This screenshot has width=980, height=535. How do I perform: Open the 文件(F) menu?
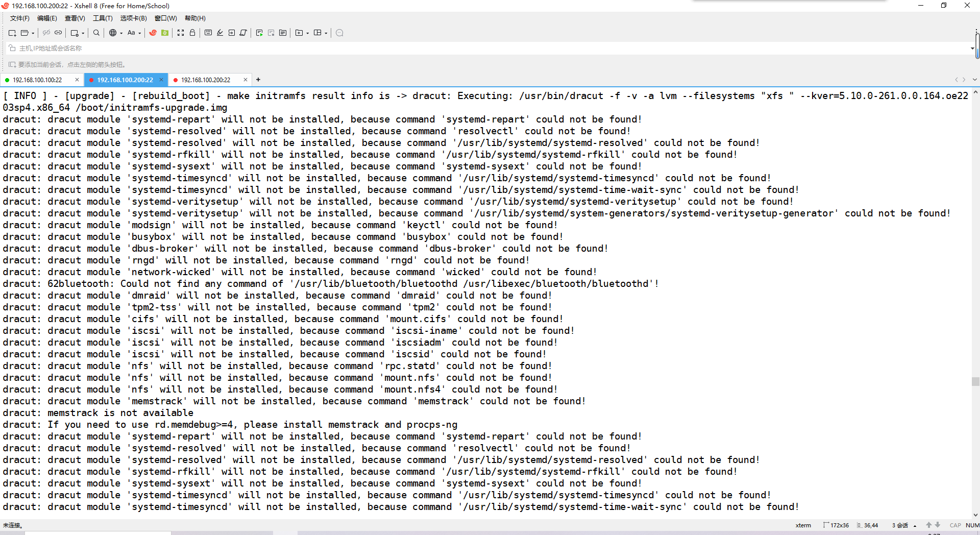click(x=19, y=18)
